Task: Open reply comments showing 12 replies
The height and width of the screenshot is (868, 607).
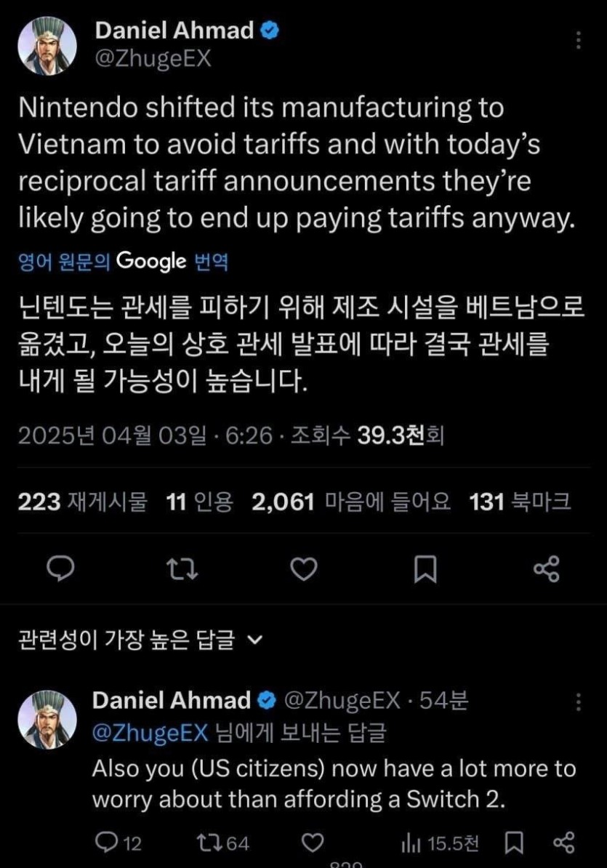Action: tap(118, 843)
